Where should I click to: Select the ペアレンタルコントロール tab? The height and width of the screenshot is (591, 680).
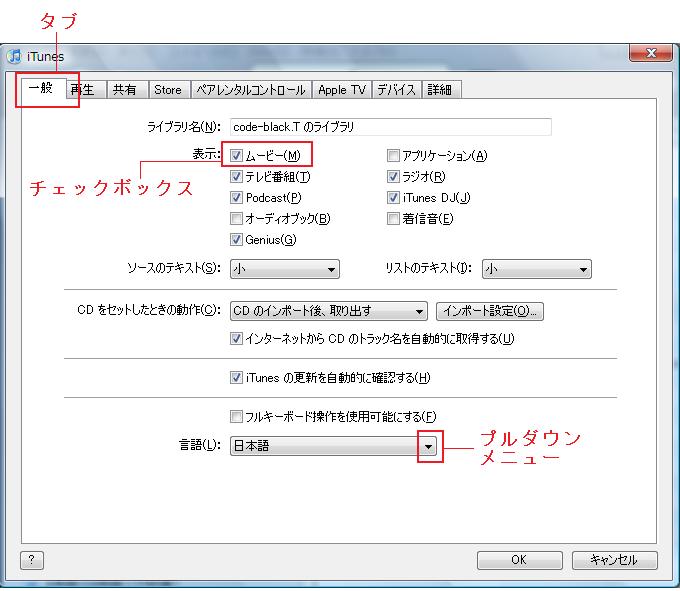tap(251, 90)
